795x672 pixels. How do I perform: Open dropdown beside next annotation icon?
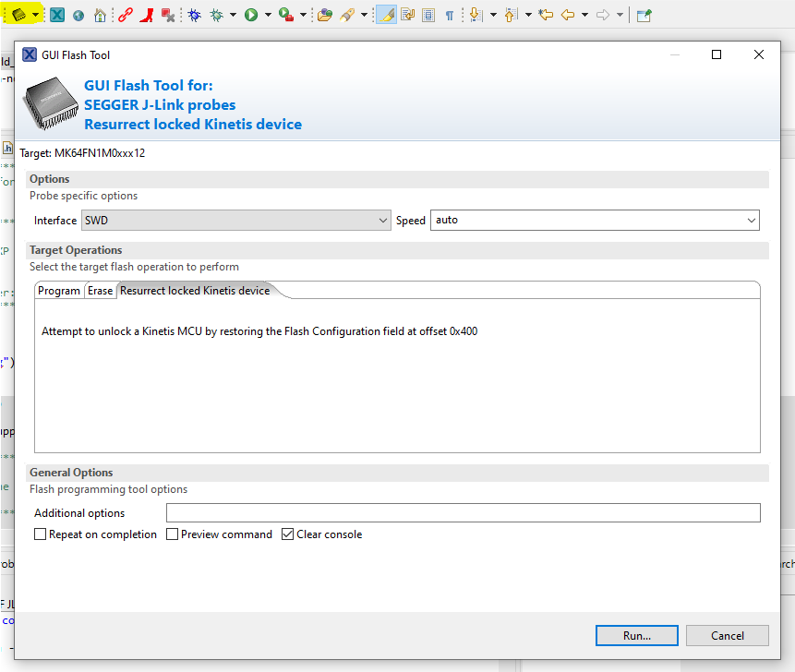[x=493, y=15]
